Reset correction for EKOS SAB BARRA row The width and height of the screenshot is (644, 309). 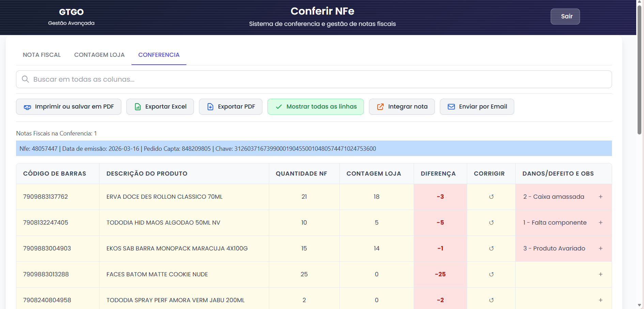(491, 248)
